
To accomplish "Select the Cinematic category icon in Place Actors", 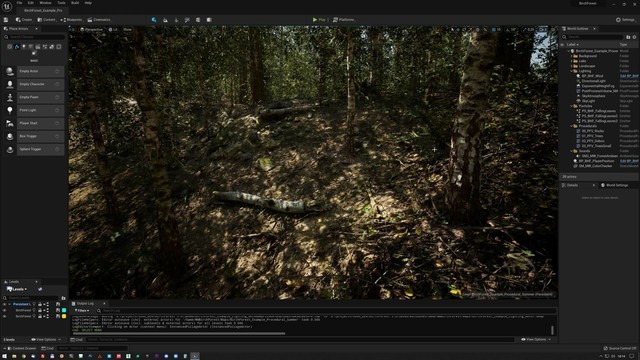I will 38,47.
